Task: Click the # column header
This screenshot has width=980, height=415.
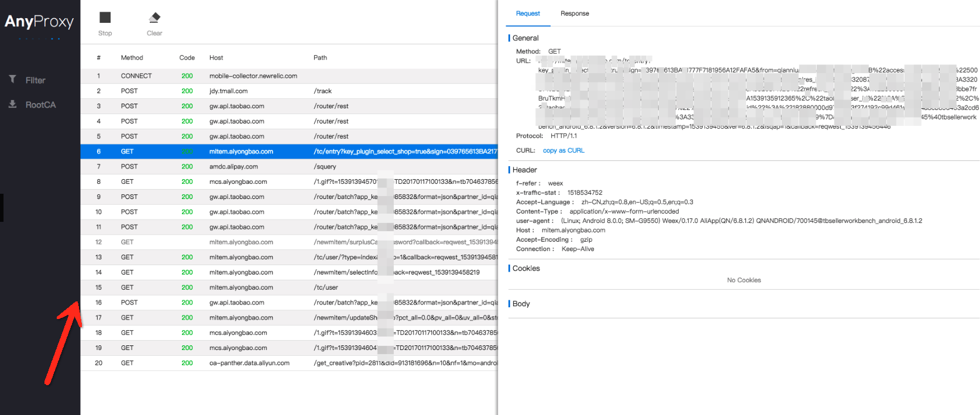Action: pos(98,58)
